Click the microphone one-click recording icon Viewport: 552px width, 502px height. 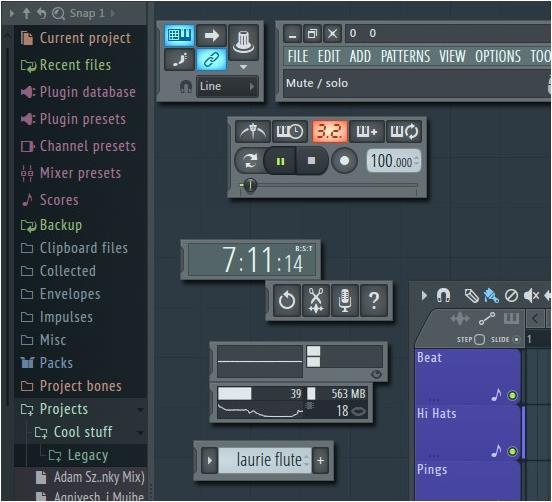pos(345,300)
